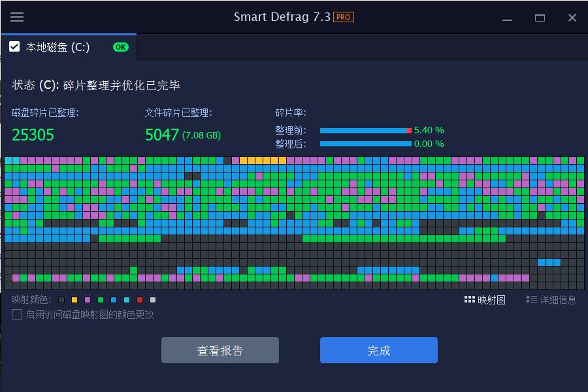Enable the disk map color change checkbox

click(16, 315)
